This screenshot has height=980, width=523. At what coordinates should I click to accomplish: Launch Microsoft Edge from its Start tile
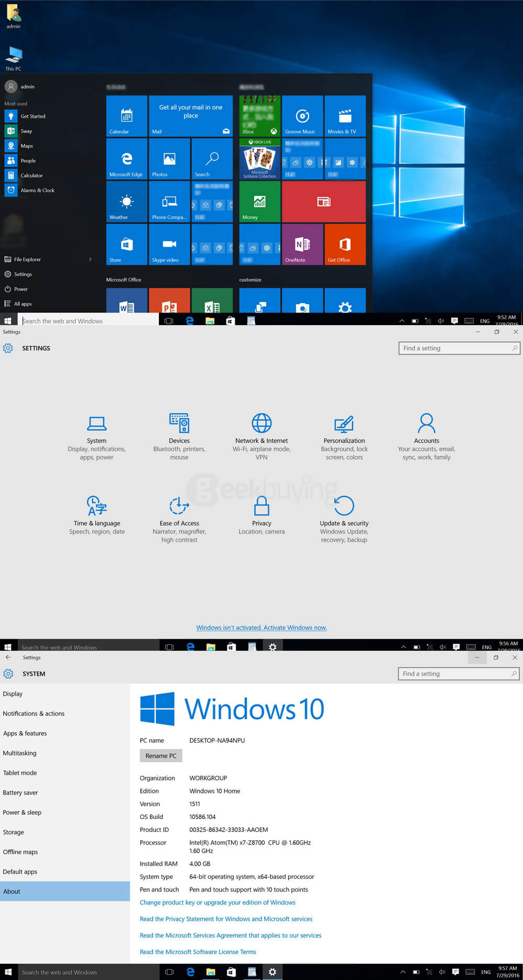[x=127, y=159]
